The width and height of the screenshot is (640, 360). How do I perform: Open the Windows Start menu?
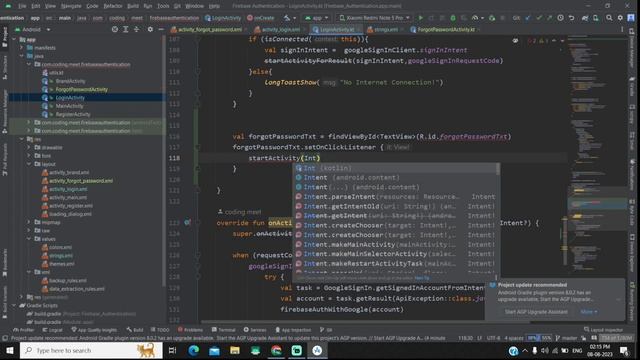9,350
